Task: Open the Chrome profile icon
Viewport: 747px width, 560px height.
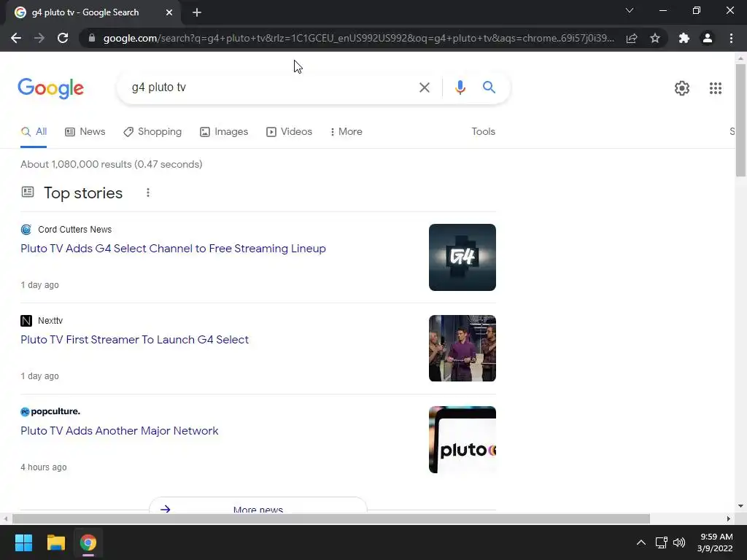Action: [x=708, y=38]
